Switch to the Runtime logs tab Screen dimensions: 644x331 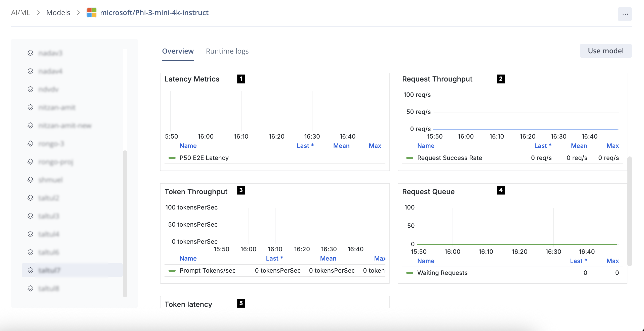[x=227, y=51]
